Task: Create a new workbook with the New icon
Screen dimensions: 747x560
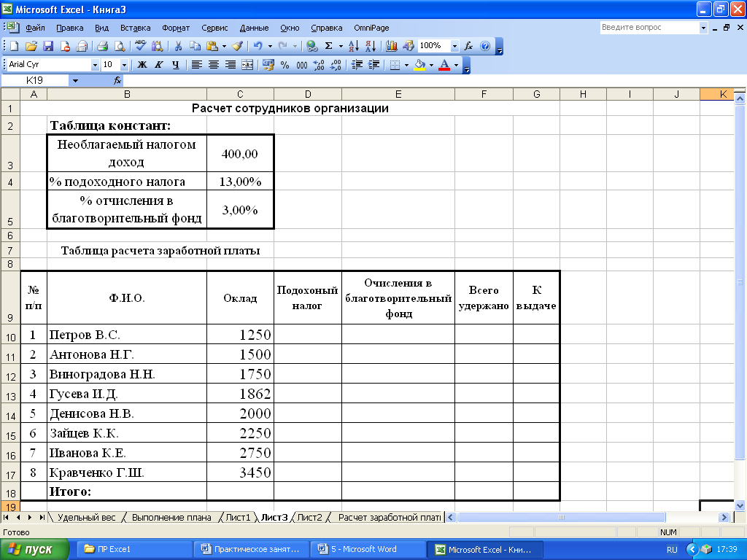Action: [x=15, y=46]
